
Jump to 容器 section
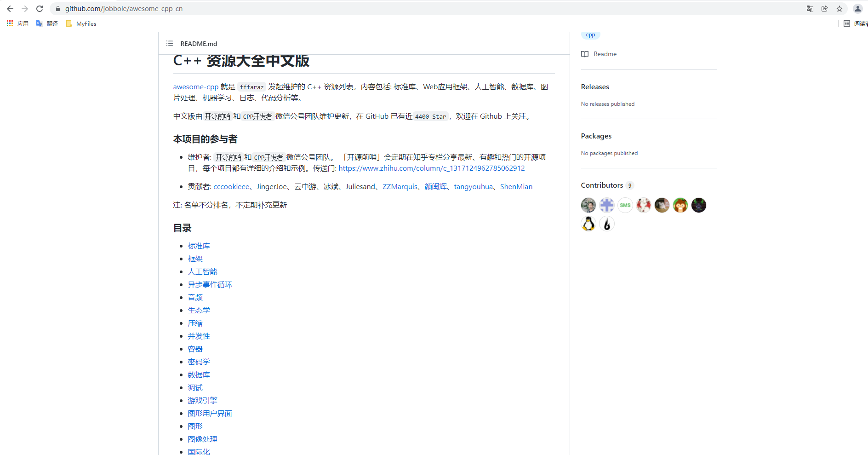[x=195, y=349]
